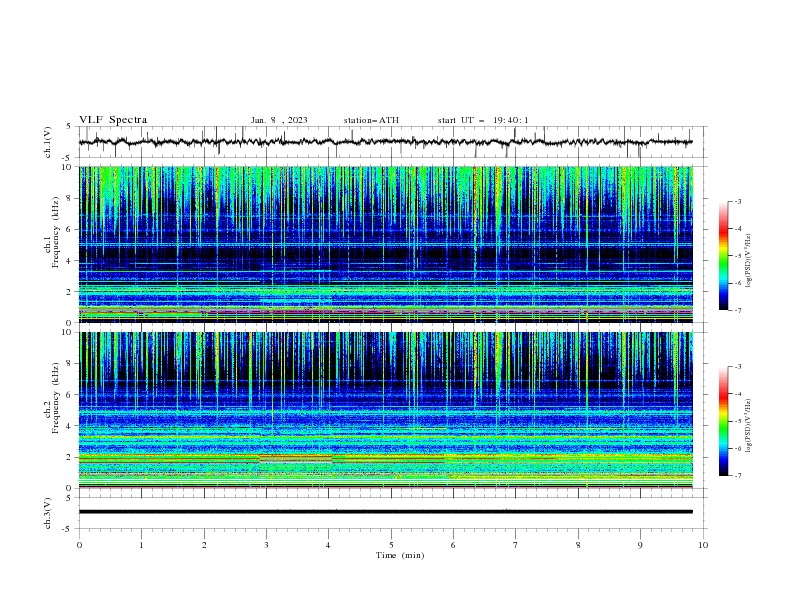Select the 'Jan. 8 , 2023' date label

(x=279, y=120)
